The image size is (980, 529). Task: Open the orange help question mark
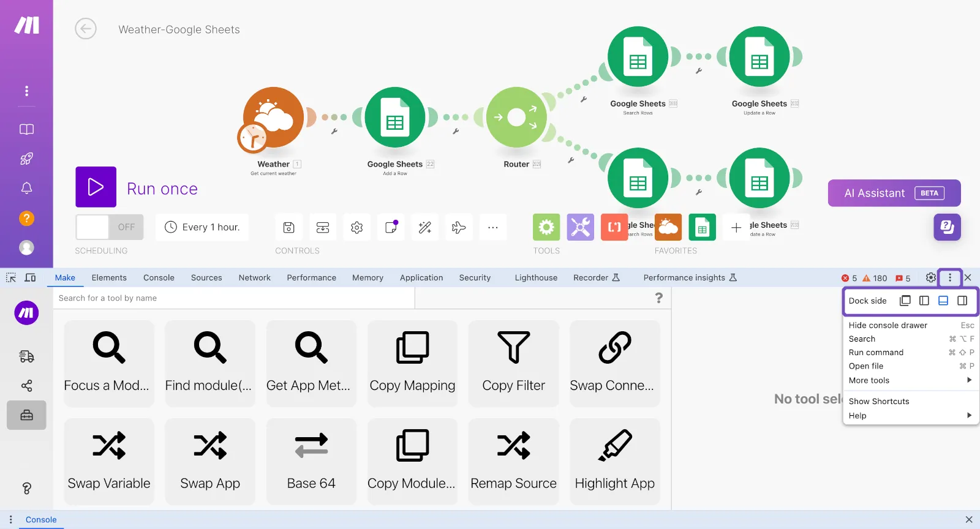(26, 218)
